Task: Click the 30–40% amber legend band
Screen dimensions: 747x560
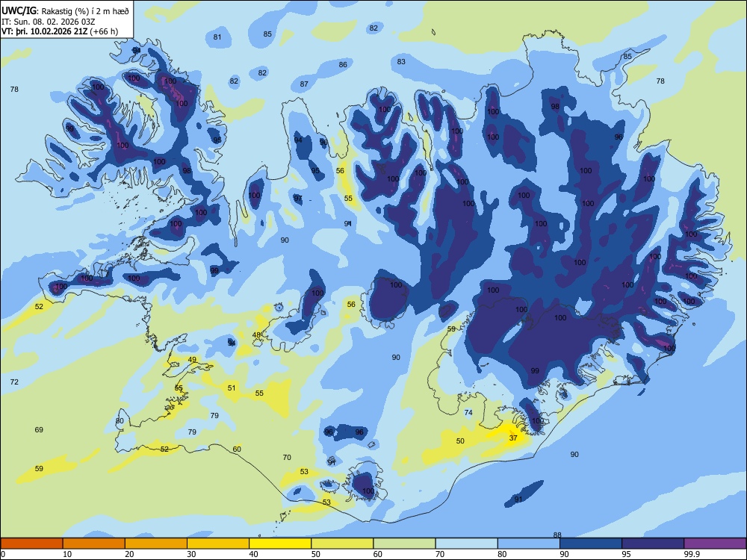Action: [x=218, y=544]
